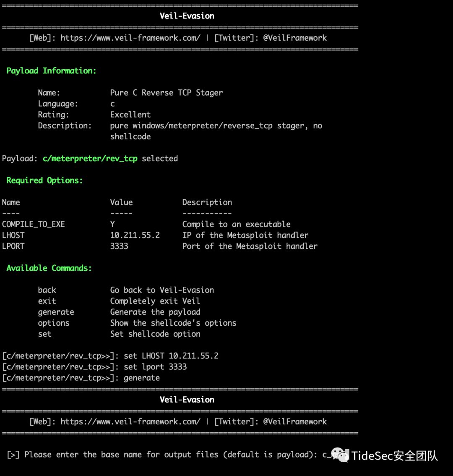Click 'IP of the Metasploit handler' description
453x476 pixels.
click(245, 235)
